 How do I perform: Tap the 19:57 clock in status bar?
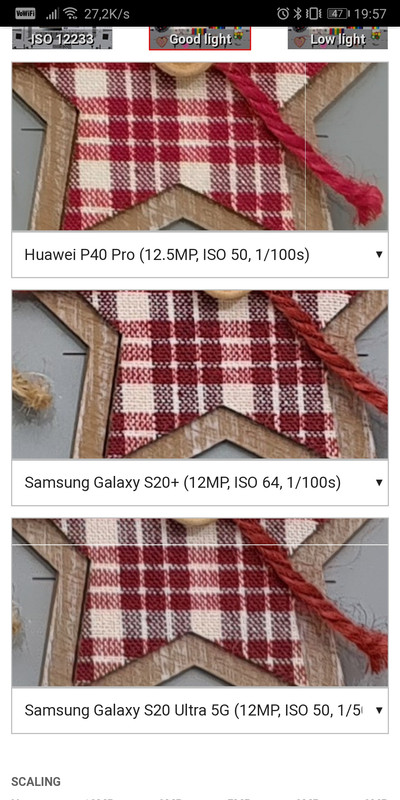pyautogui.click(x=370, y=14)
